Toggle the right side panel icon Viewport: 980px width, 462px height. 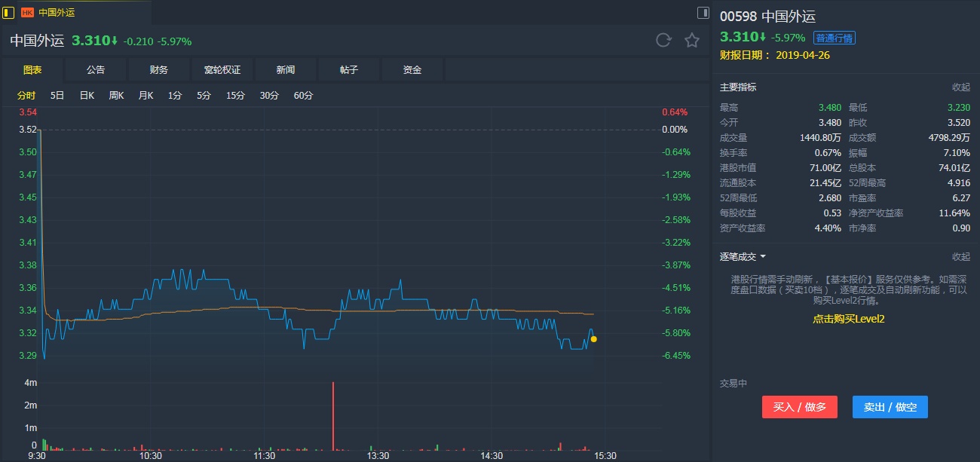click(x=703, y=12)
